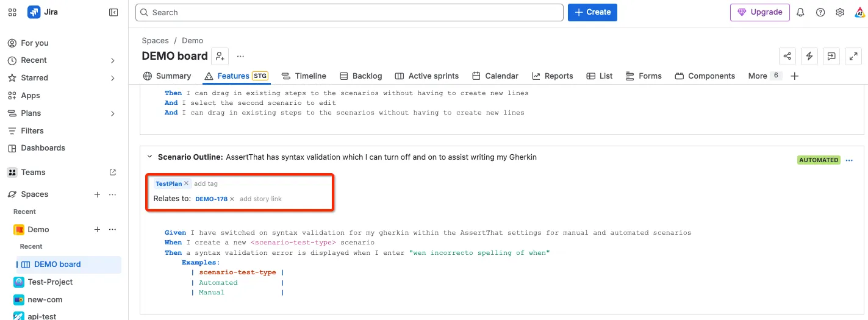This screenshot has width=868, height=320.
Task: Click the Upgrade button
Action: (759, 12)
